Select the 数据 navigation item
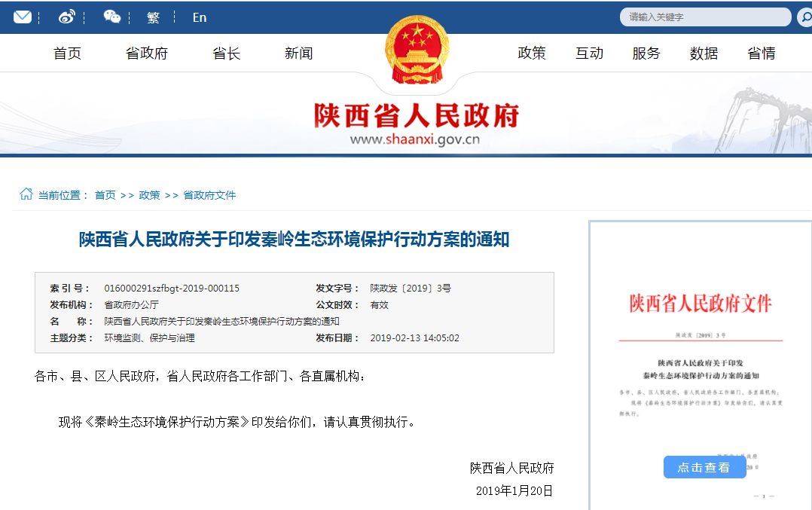 coord(704,53)
